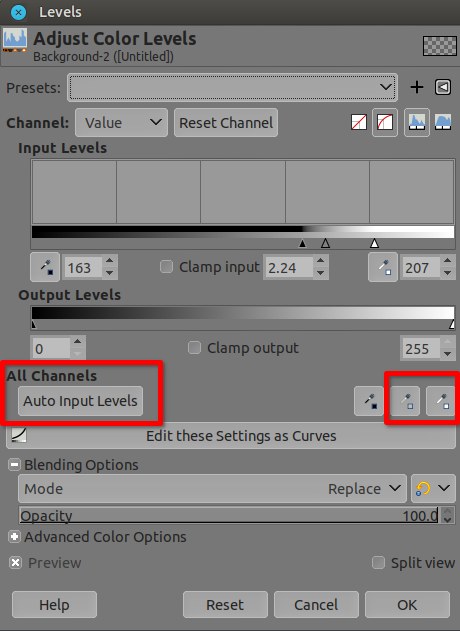Open the Presets combo box
The image size is (460, 631).
(x=232, y=87)
